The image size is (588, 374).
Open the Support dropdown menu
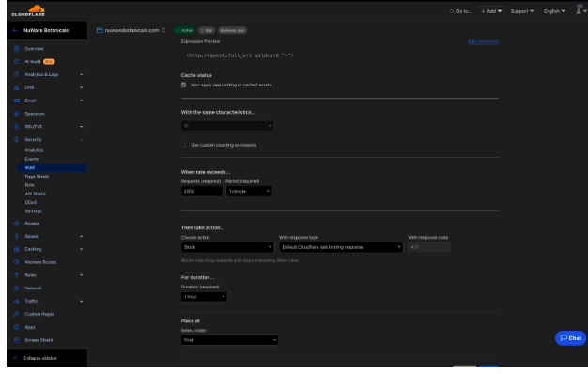(522, 11)
